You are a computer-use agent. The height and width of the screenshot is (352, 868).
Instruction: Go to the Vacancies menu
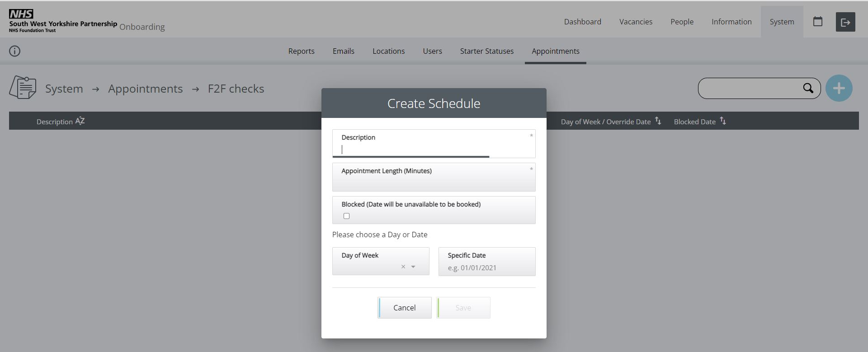point(636,22)
